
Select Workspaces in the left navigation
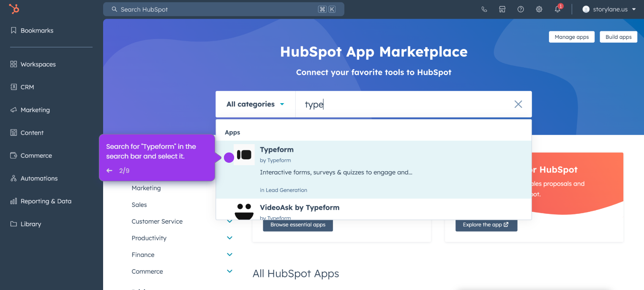click(x=38, y=64)
